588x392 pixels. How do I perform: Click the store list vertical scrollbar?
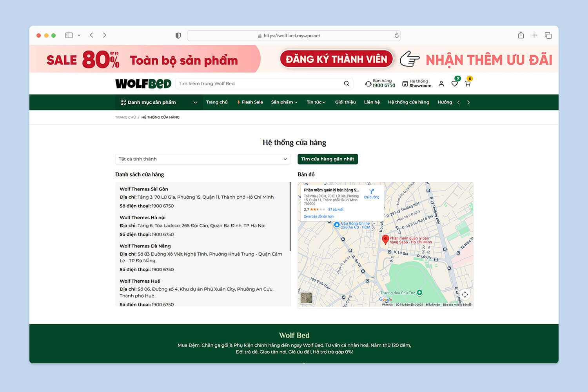(x=290, y=216)
